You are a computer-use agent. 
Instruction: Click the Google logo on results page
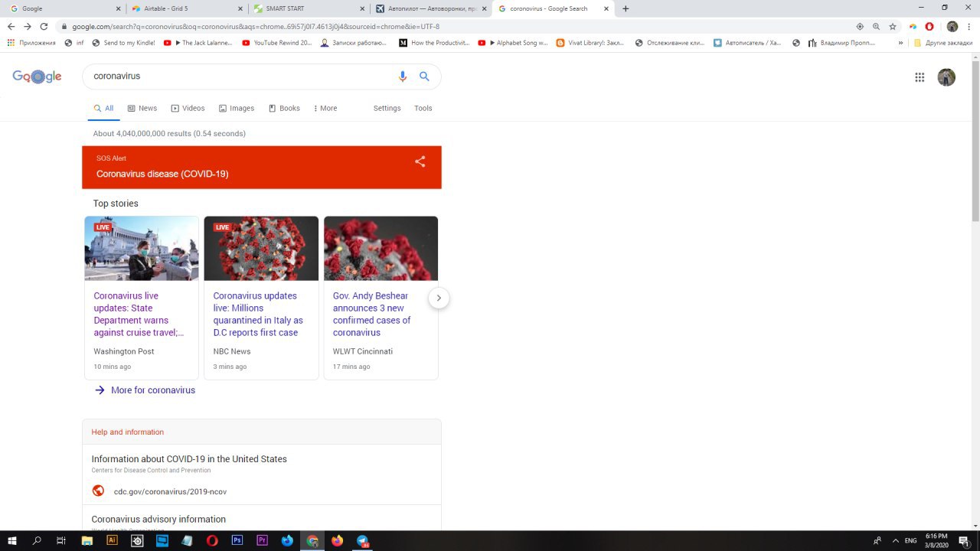pos(37,77)
